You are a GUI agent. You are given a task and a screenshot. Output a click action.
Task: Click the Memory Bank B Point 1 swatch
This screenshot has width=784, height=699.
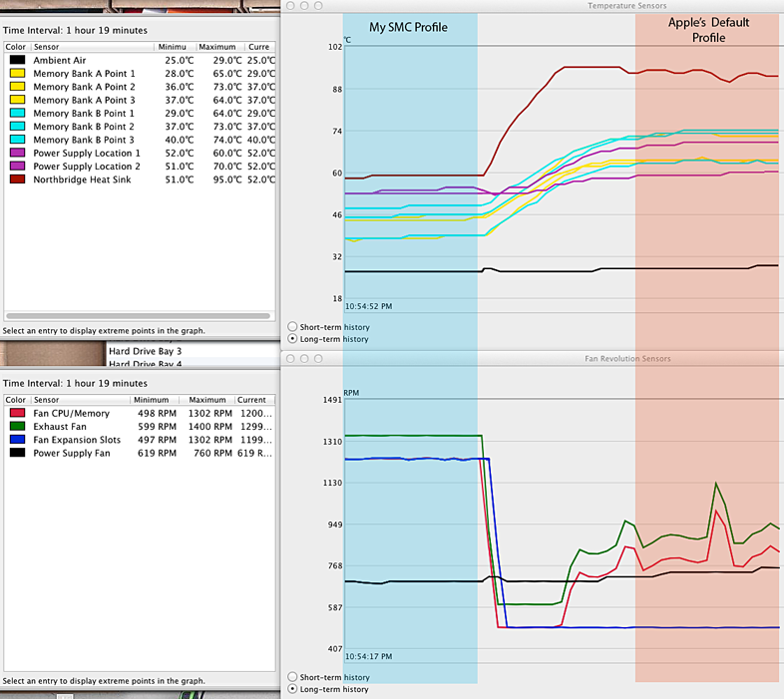[18, 113]
